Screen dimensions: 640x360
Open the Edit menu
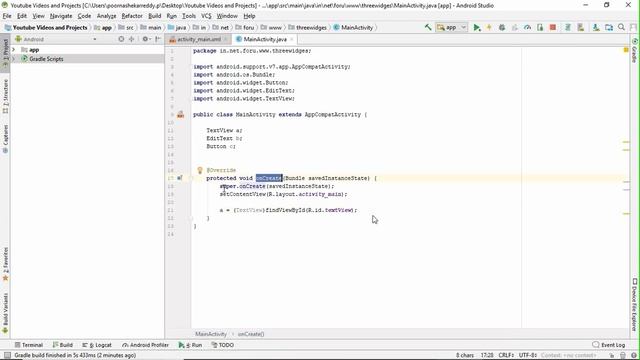[22, 16]
